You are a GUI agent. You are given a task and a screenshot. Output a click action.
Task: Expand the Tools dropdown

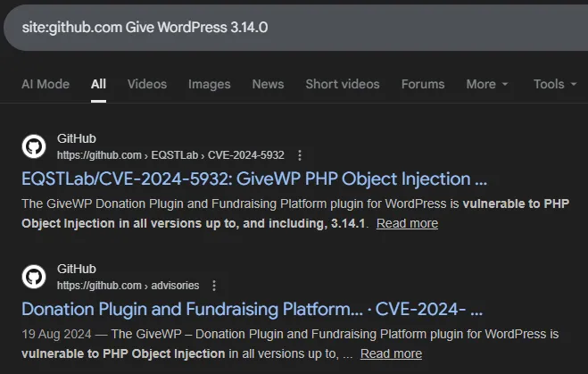tap(554, 84)
